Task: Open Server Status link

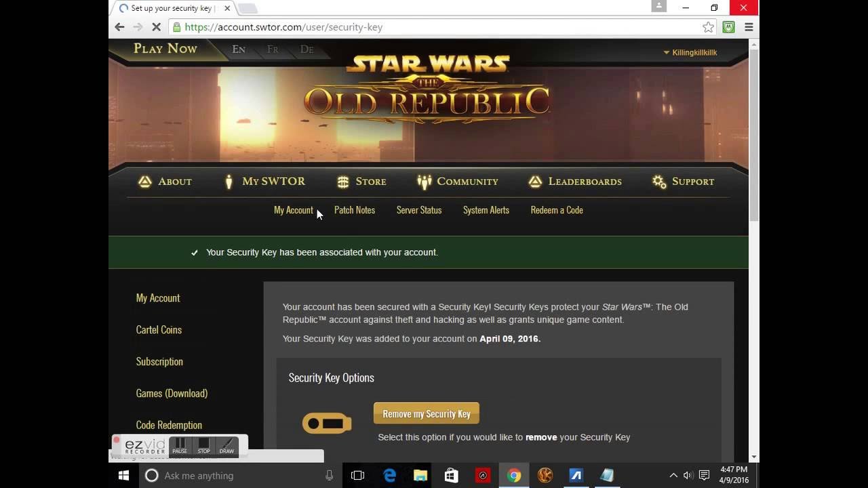Action: tap(419, 210)
